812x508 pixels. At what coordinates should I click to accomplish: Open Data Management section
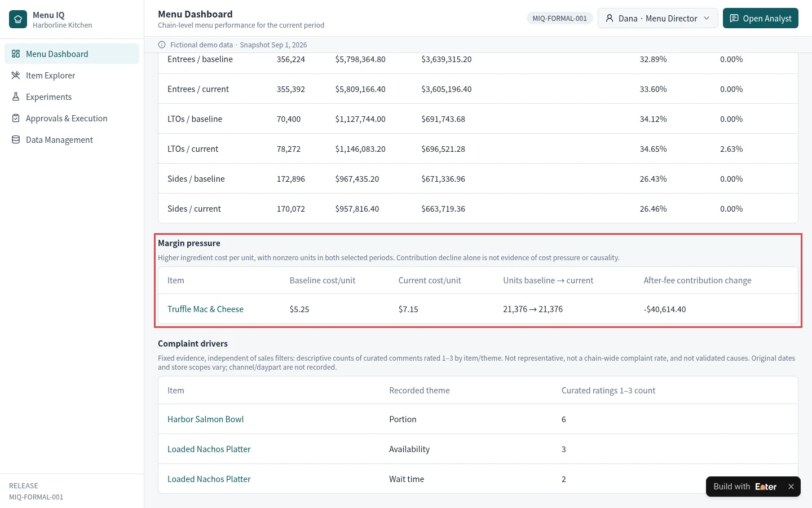point(72,140)
